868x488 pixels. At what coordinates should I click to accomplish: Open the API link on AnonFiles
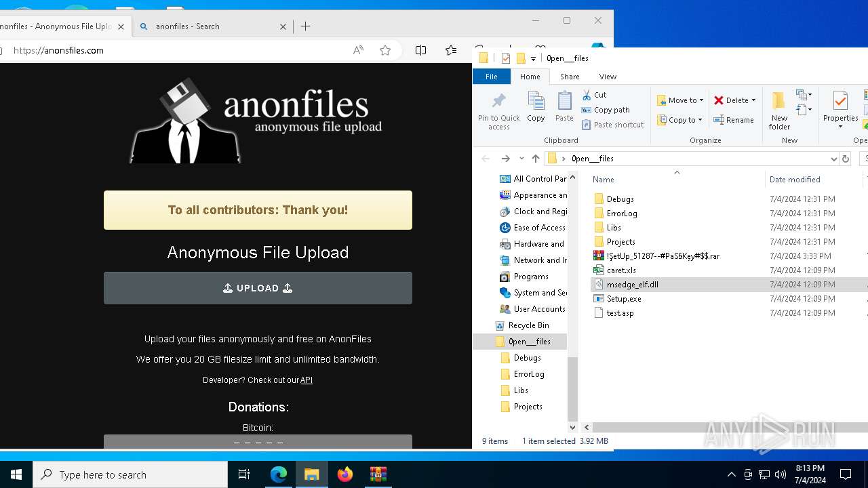tap(307, 380)
